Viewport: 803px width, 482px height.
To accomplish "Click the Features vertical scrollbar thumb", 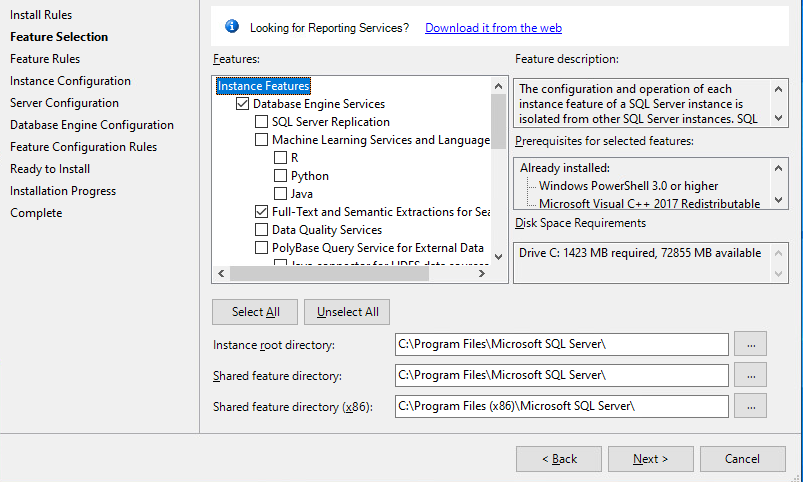I will [498, 121].
